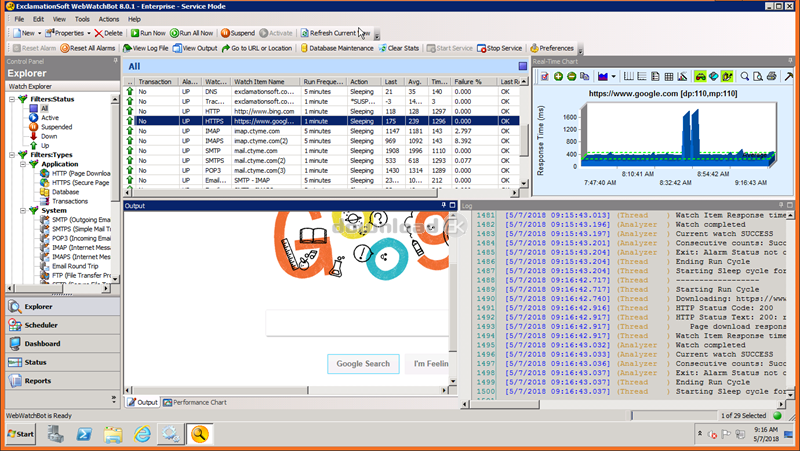
Task: Click the print preview icon in chart toolbar
Action: pyautogui.click(x=758, y=77)
